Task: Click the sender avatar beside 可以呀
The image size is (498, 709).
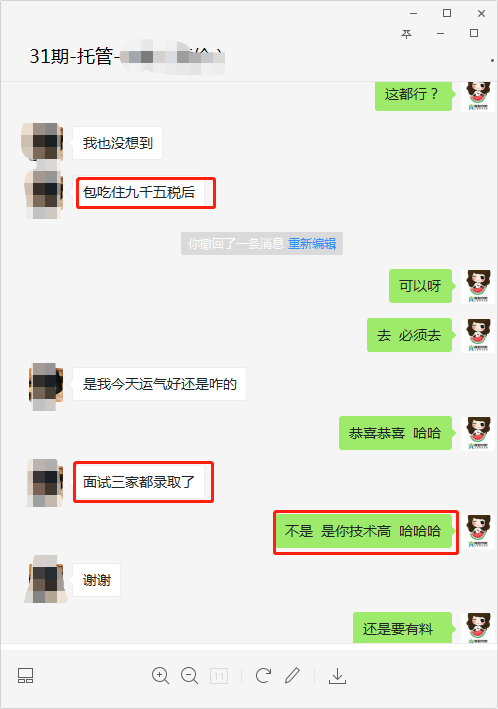Action: coord(478,286)
